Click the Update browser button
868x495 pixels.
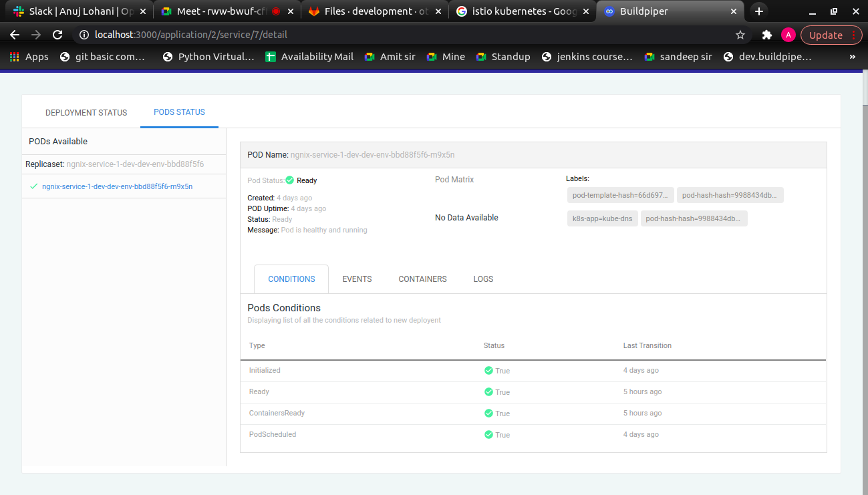point(825,35)
